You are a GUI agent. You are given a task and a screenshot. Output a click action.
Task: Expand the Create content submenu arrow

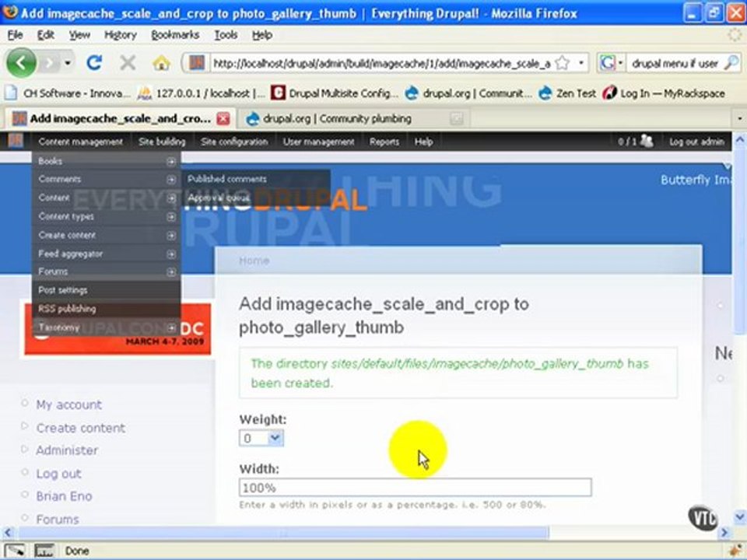click(x=170, y=235)
